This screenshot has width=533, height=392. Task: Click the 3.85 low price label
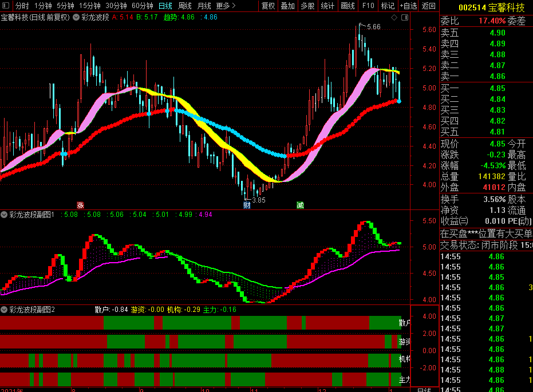point(258,200)
